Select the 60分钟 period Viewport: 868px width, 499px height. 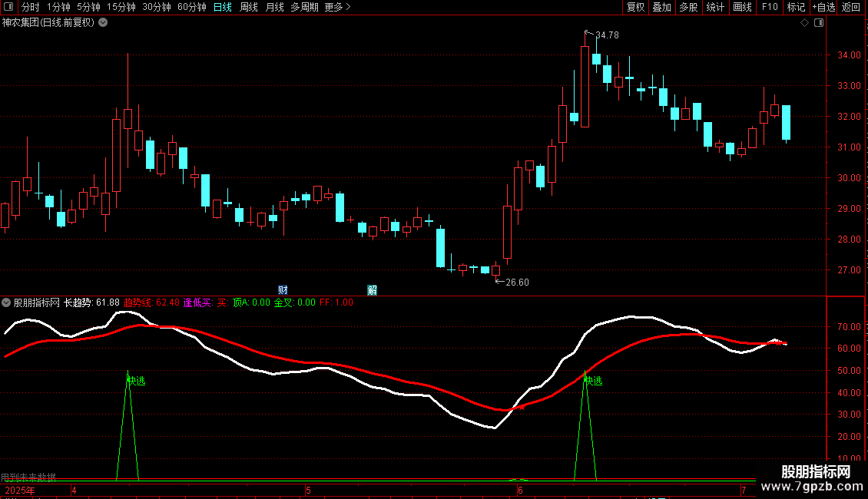tap(191, 7)
